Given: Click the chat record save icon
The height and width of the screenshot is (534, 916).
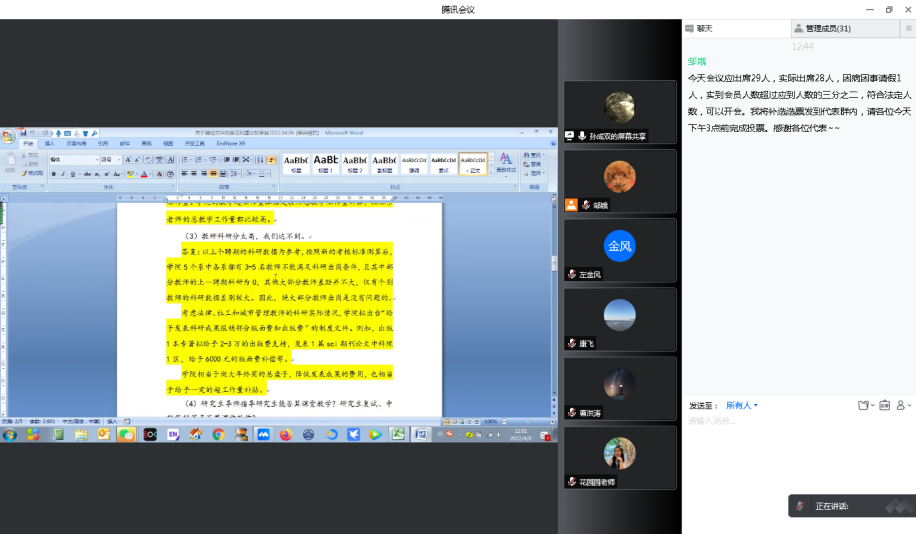Looking at the screenshot, I should coord(884,405).
